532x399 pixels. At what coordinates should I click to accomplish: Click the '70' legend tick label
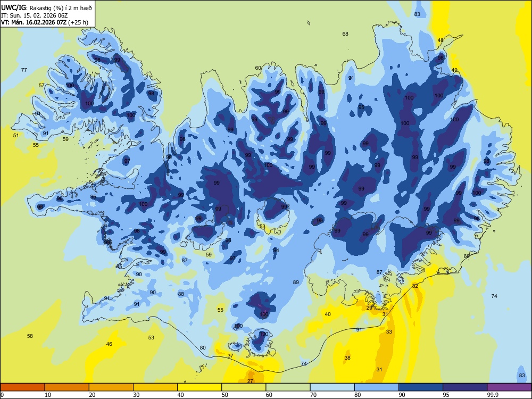coord(313,395)
